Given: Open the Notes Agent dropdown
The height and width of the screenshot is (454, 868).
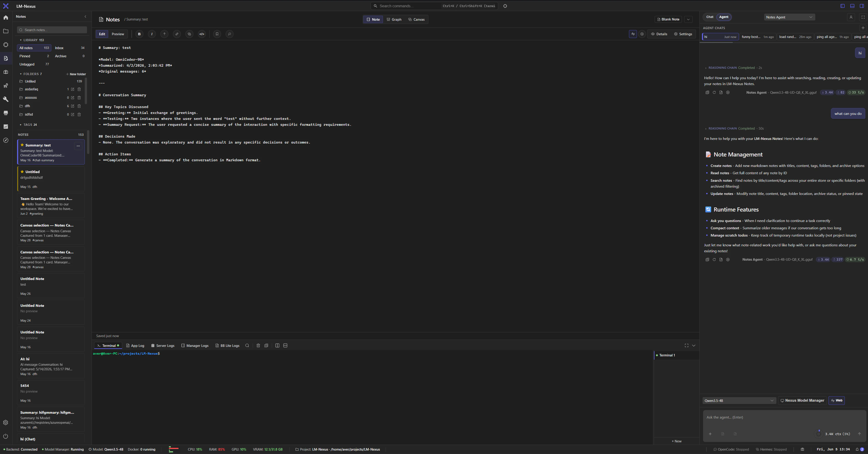Looking at the screenshot, I should coord(789,17).
